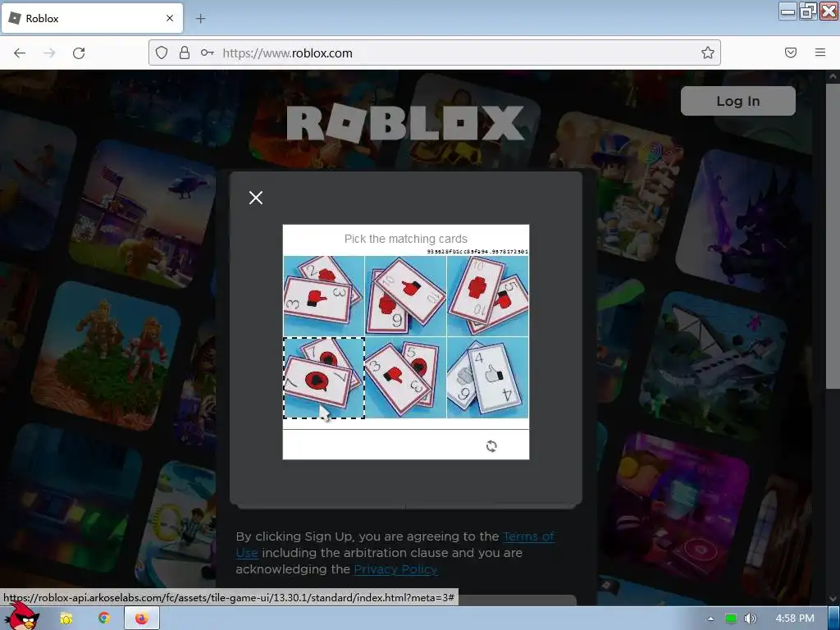Pick the tile with two 10 cards
This screenshot has width=840, height=630.
(x=487, y=295)
